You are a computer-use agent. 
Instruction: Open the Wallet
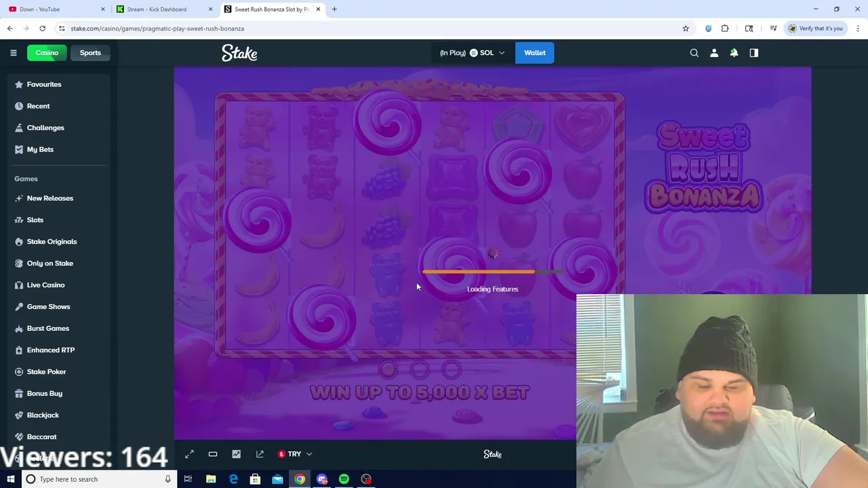(534, 53)
